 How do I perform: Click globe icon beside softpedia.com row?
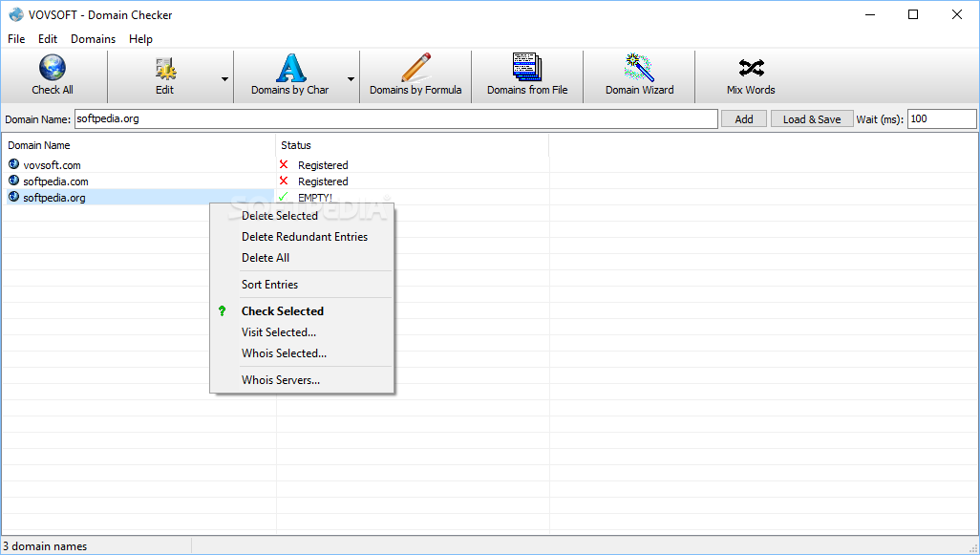[13, 181]
